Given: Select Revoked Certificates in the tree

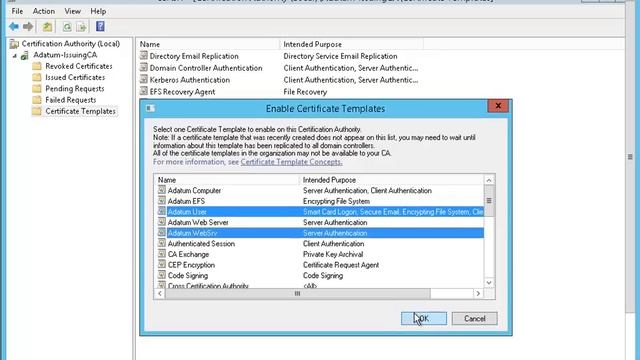Looking at the screenshot, I should (x=79, y=66).
